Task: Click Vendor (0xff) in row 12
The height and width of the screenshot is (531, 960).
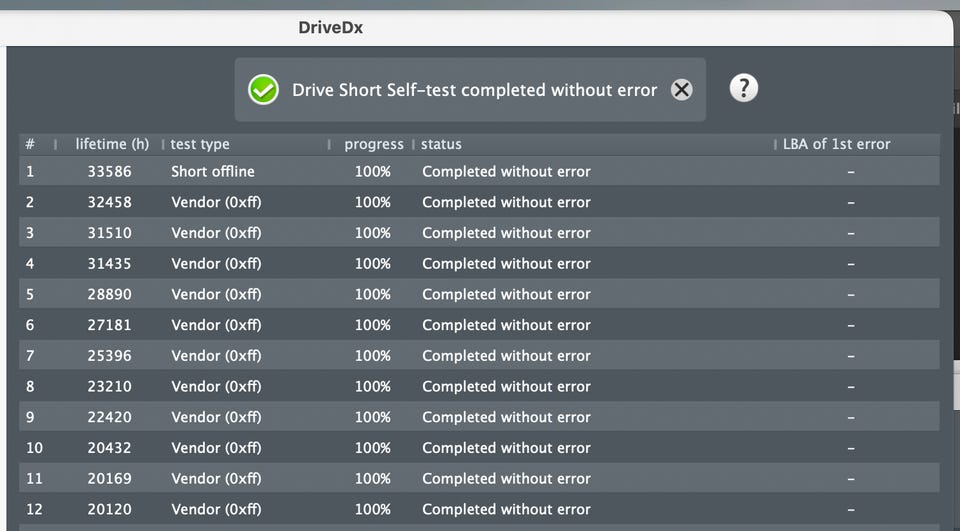Action: point(216,509)
